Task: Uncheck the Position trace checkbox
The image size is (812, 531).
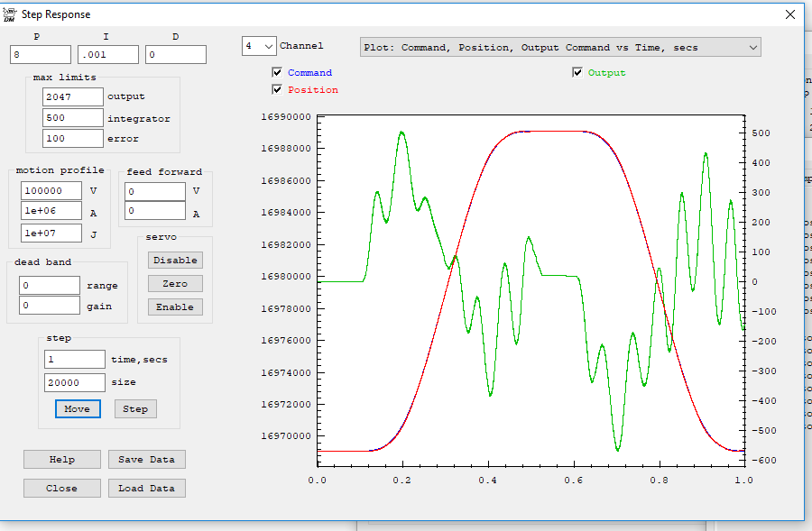Action: coord(278,90)
